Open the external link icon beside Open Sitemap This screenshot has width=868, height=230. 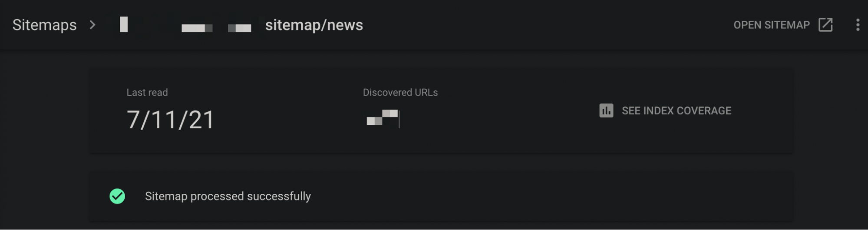click(x=825, y=25)
